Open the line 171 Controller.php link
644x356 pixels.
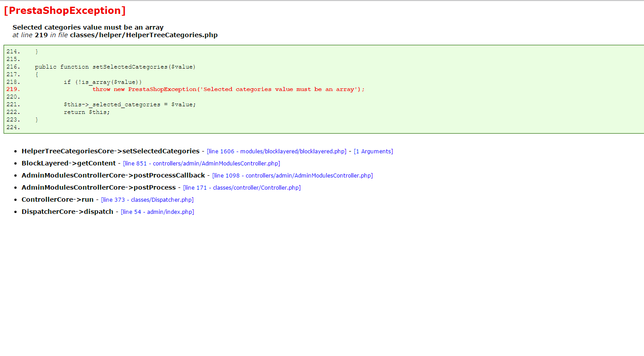[x=242, y=188]
